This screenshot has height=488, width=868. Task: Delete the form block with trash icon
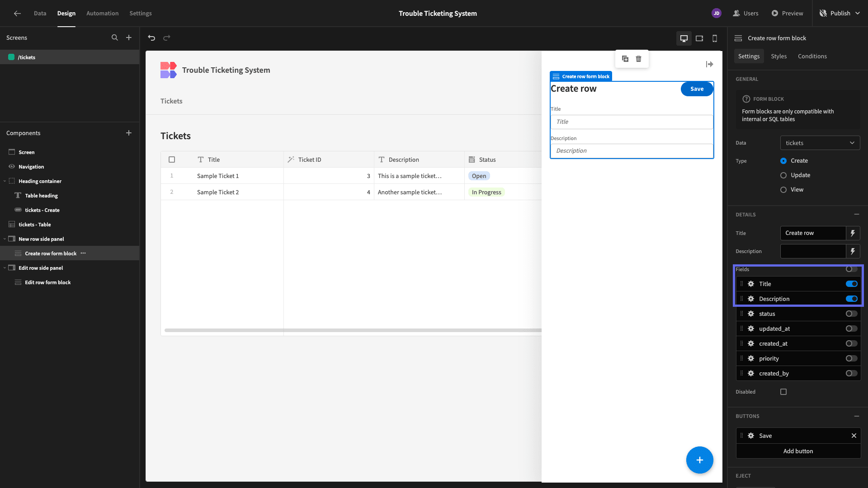638,59
